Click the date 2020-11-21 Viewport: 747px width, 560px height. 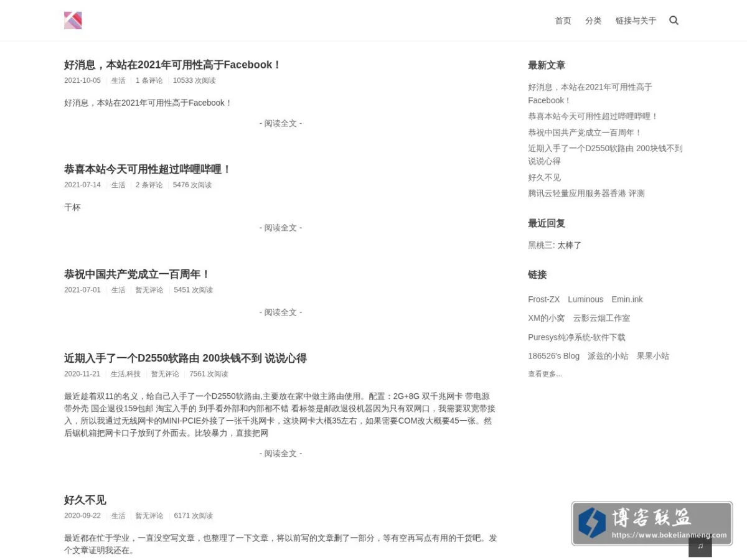tap(82, 375)
